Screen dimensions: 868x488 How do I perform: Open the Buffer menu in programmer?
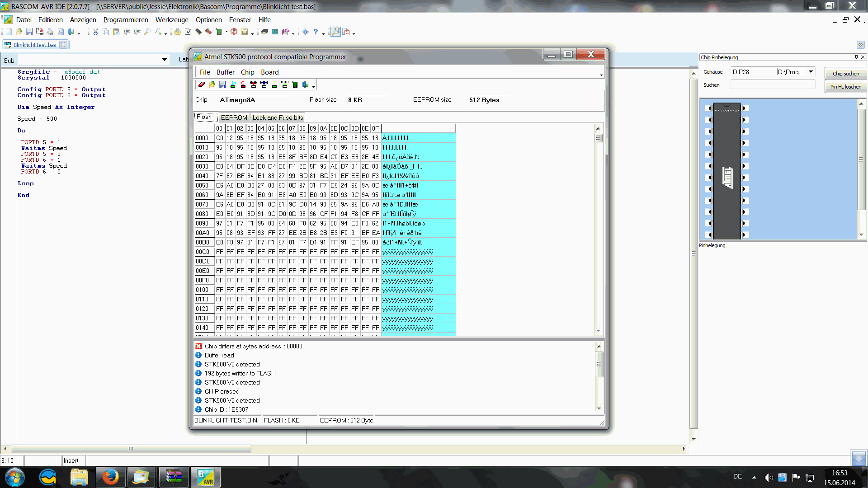click(x=225, y=72)
